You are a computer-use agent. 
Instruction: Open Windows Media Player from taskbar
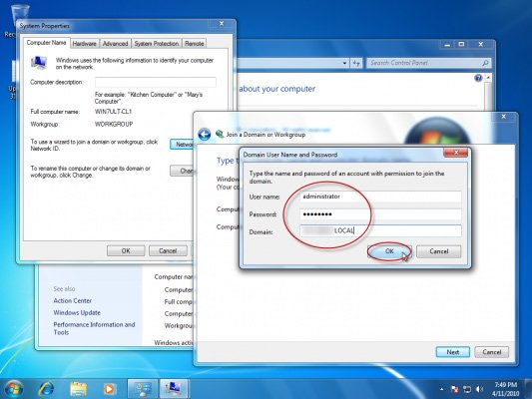pos(109,389)
